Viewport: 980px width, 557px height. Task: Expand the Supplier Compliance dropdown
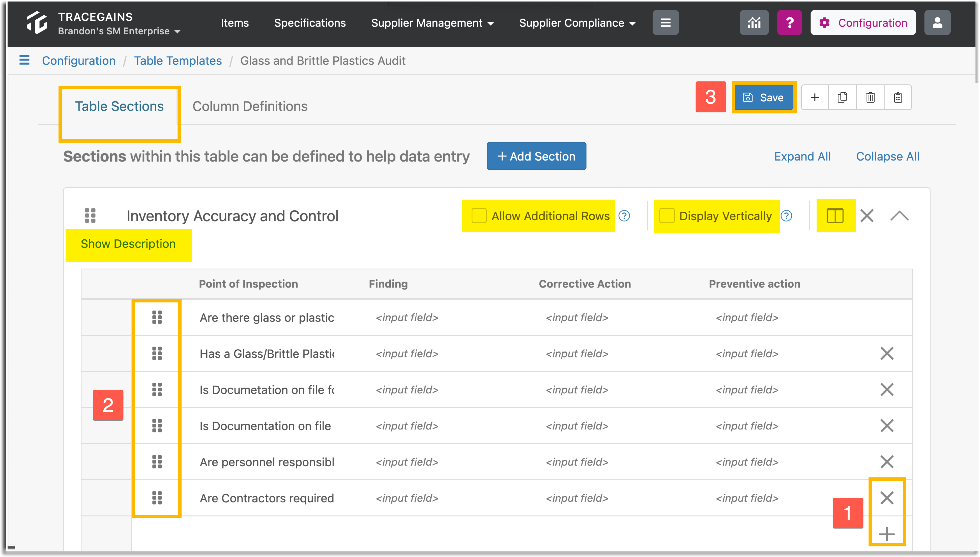[x=577, y=23]
